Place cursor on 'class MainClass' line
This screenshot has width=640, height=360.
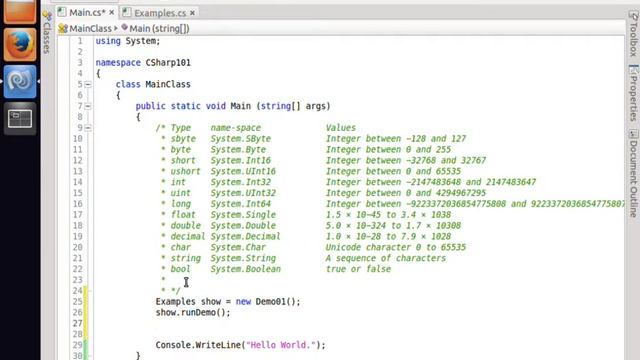[x=153, y=84]
